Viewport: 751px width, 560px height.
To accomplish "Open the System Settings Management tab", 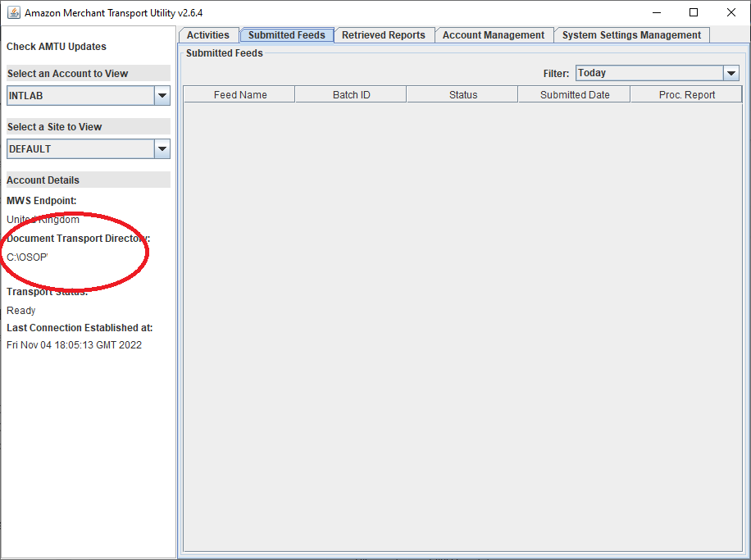I will click(631, 35).
